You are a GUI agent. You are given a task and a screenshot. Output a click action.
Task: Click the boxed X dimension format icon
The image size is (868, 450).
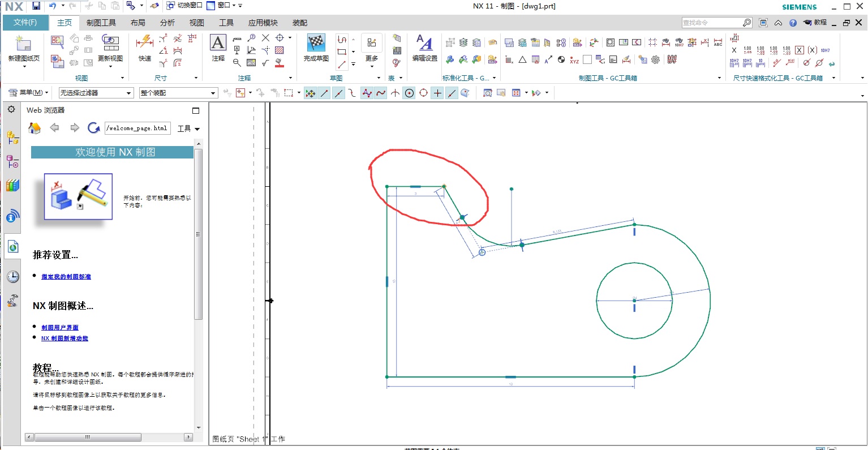click(x=800, y=50)
